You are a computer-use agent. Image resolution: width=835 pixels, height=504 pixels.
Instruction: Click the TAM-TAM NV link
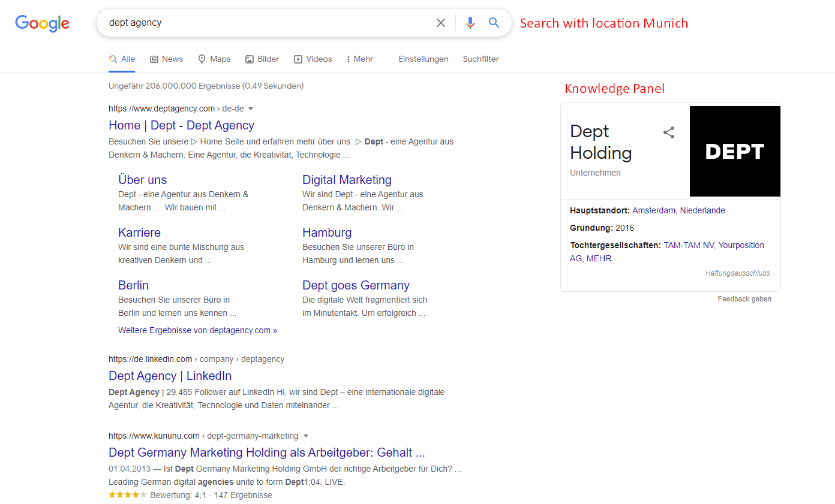coord(688,245)
